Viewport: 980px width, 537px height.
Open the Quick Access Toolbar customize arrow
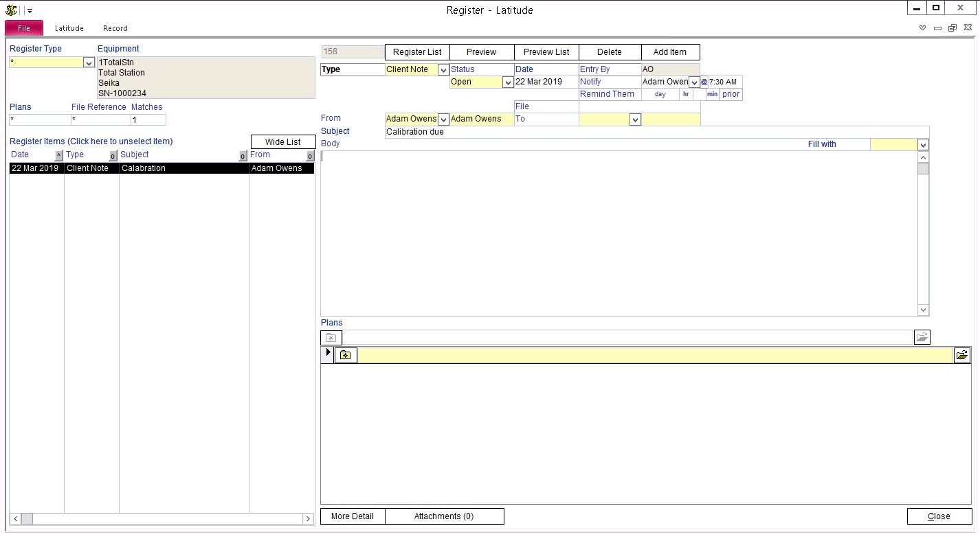30,11
